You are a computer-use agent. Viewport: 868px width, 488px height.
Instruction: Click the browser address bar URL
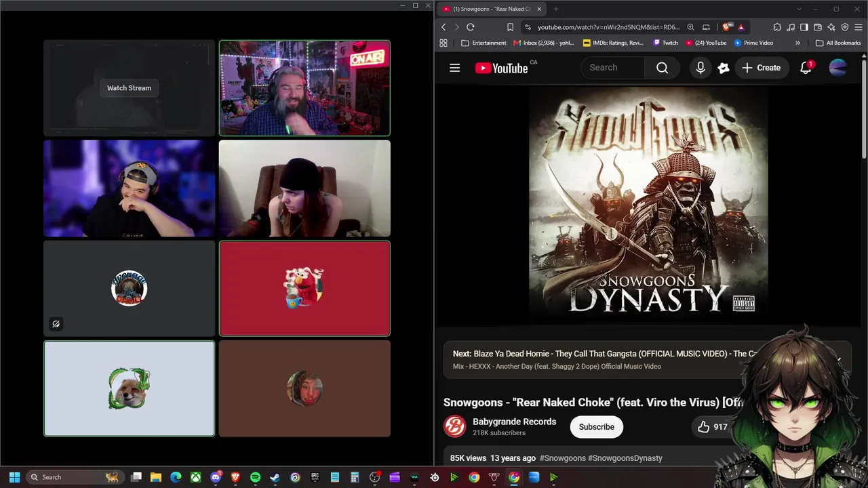[608, 27]
